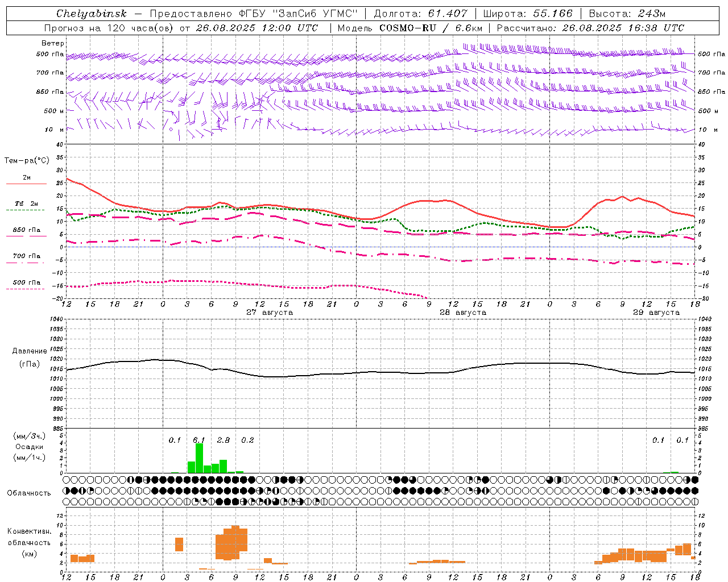Click the 2.8 precipitation value
Viewport: 728px width, 582px height.
[x=224, y=440]
